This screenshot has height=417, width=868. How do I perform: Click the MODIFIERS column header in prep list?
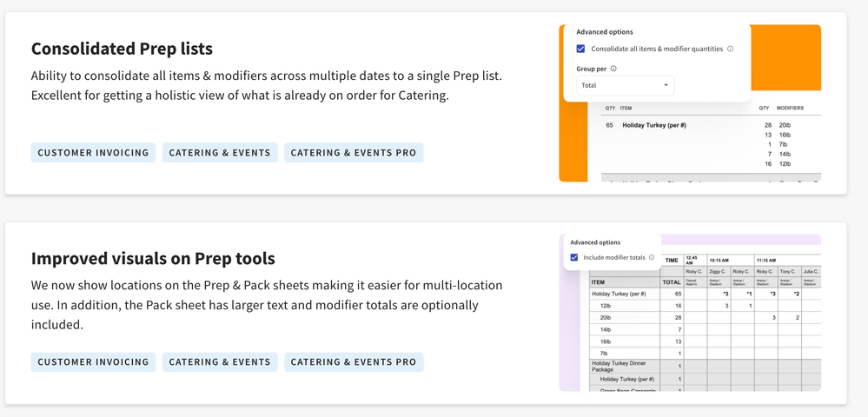[x=791, y=109]
